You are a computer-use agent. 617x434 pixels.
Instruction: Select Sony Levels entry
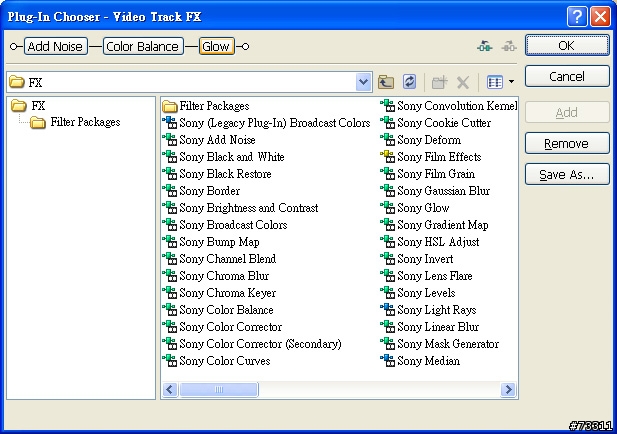click(418, 292)
